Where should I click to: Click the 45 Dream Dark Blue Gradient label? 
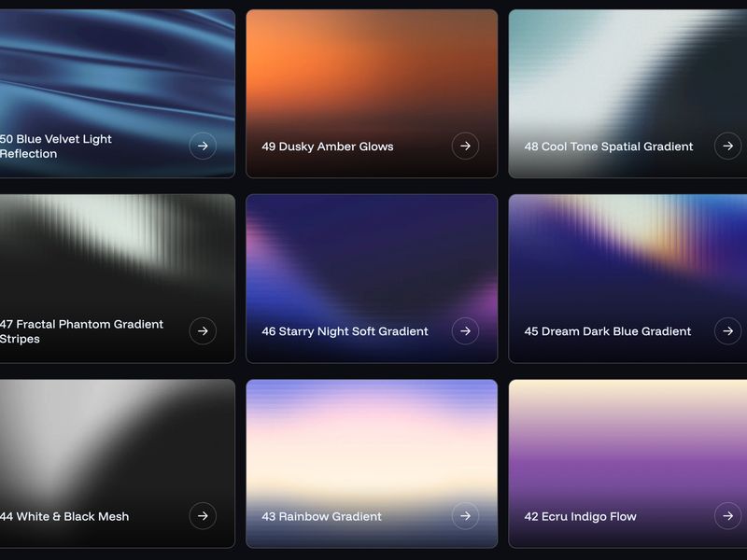pos(608,330)
